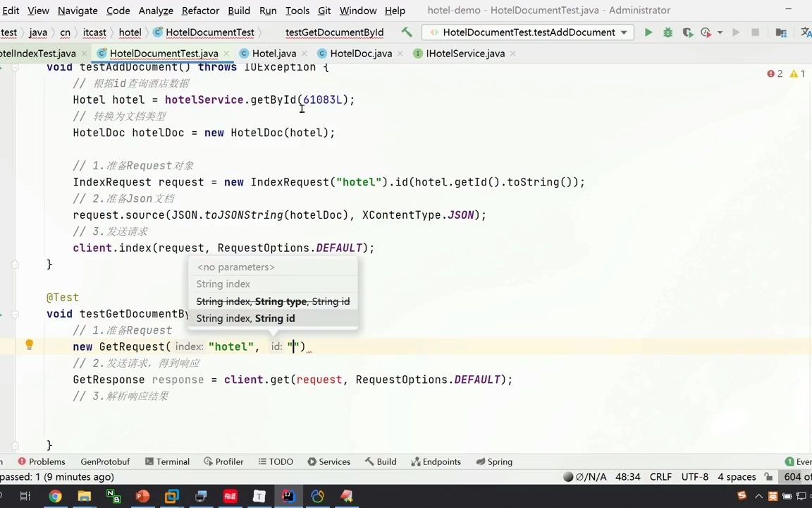
Task: Click the translation icon at top right
Action: pos(807,32)
